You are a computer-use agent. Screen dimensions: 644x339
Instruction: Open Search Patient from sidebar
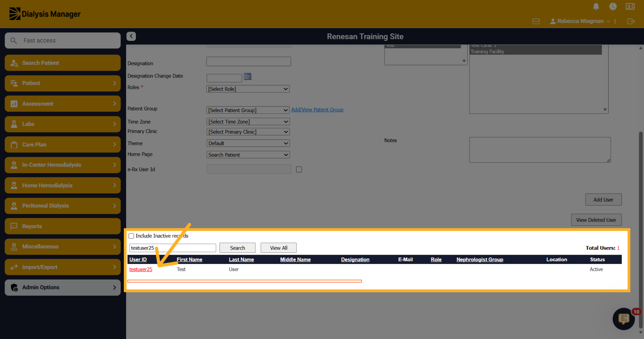click(63, 63)
